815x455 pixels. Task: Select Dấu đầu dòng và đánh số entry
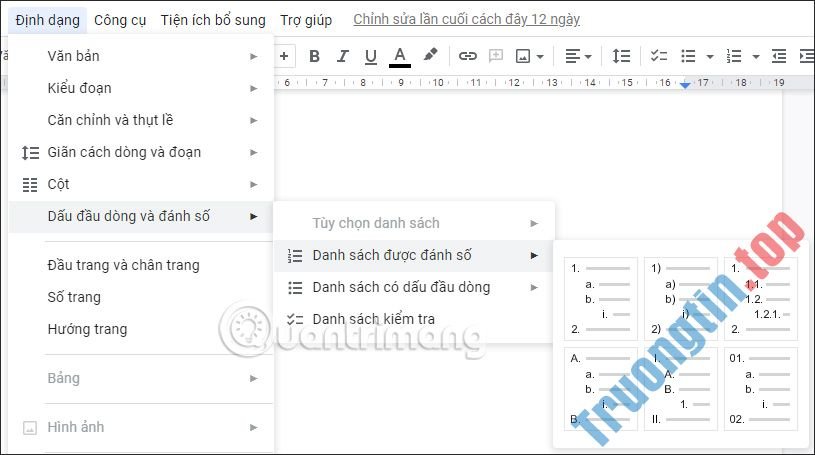tap(140, 216)
